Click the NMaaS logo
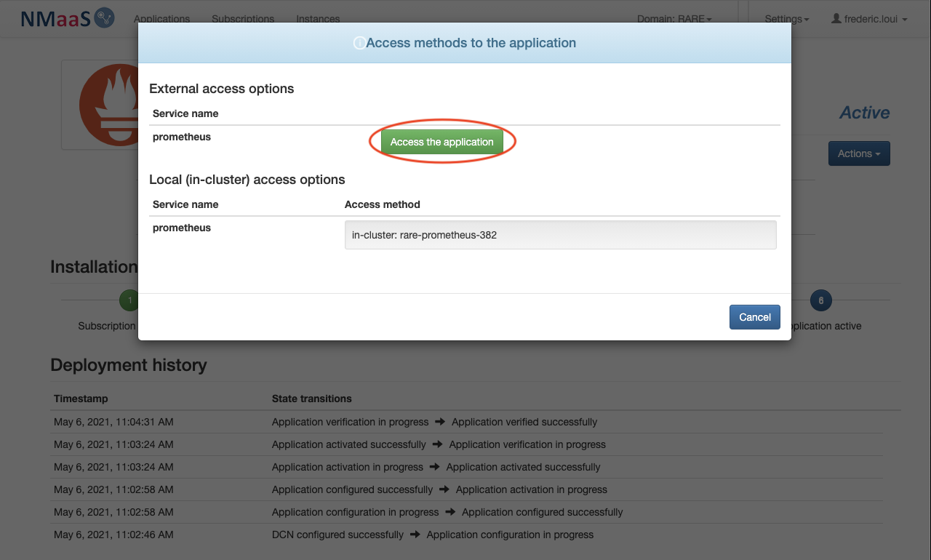This screenshot has width=931, height=560. (x=67, y=18)
